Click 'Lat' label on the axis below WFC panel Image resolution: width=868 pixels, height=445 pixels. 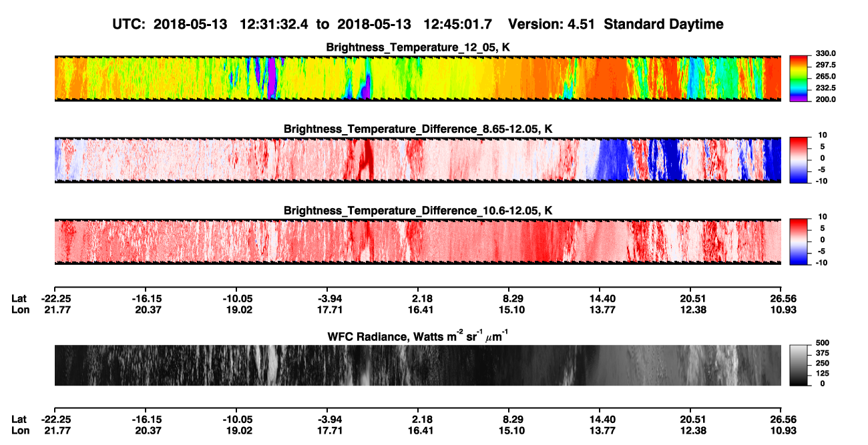click(19, 419)
